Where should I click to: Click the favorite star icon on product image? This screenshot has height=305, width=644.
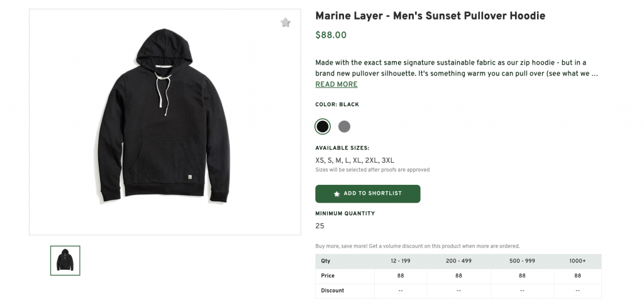point(286,23)
